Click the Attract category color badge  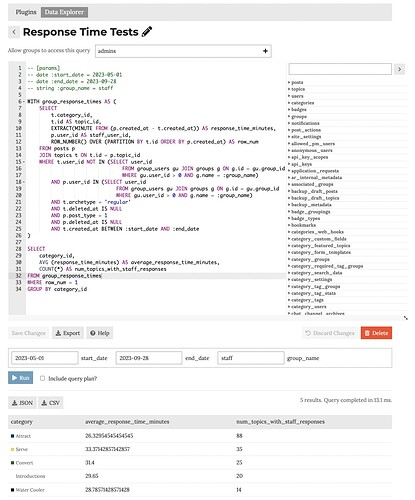[13, 436]
